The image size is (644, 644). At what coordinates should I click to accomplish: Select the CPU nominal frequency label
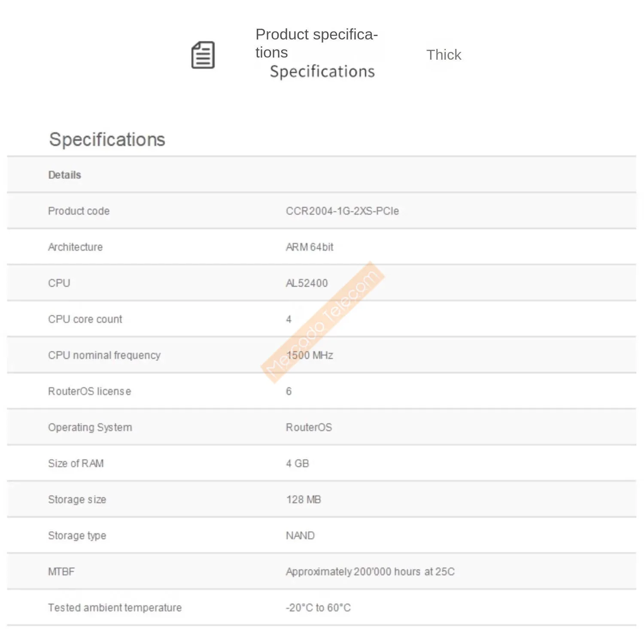click(x=104, y=355)
